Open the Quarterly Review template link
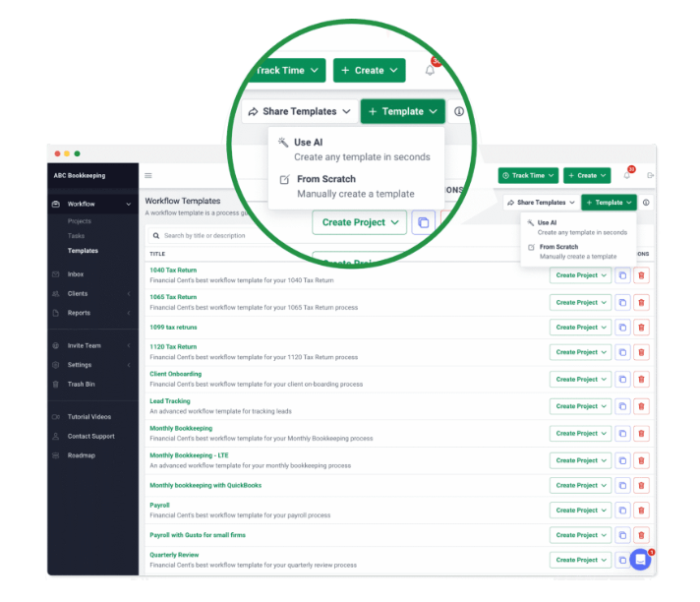The height and width of the screenshot is (602, 700). pyautogui.click(x=174, y=555)
